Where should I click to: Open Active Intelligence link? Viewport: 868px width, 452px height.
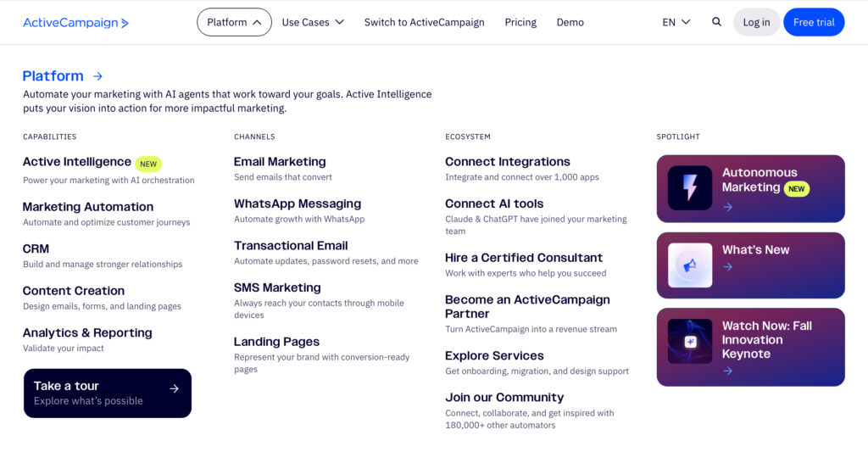[x=77, y=162]
